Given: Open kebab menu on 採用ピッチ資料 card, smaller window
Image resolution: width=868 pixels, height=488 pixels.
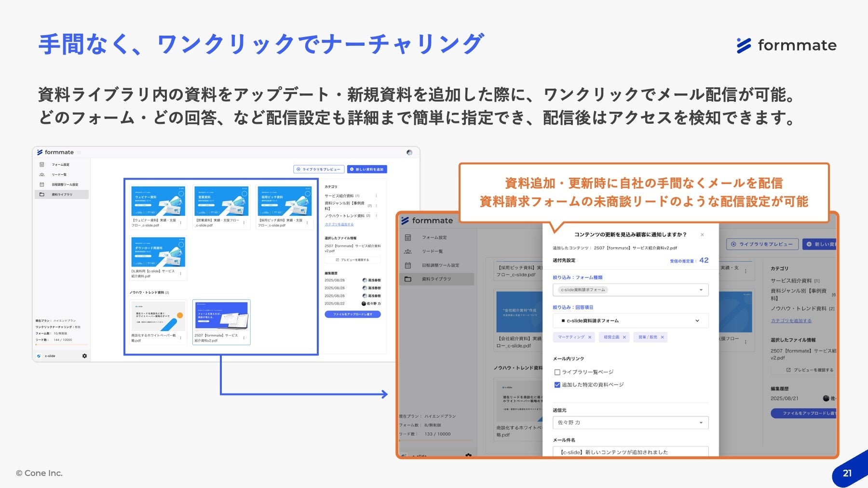Looking at the screenshot, I should click(307, 223).
